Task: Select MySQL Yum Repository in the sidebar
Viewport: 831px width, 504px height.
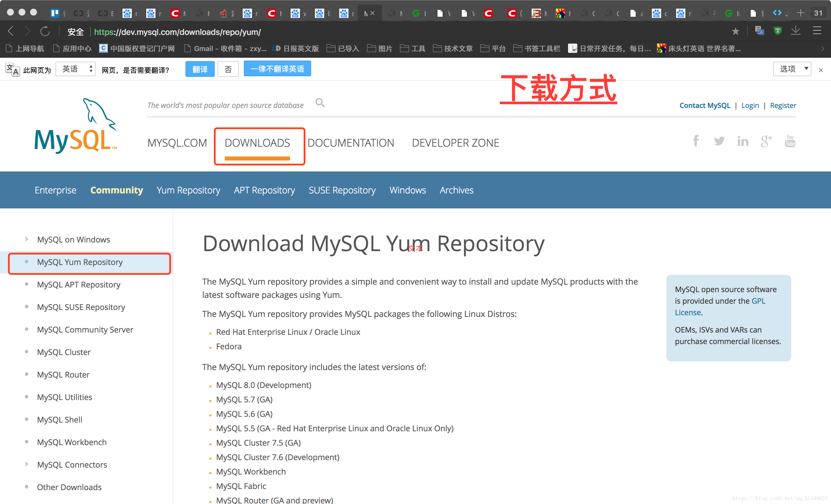Action: pyautogui.click(x=80, y=262)
